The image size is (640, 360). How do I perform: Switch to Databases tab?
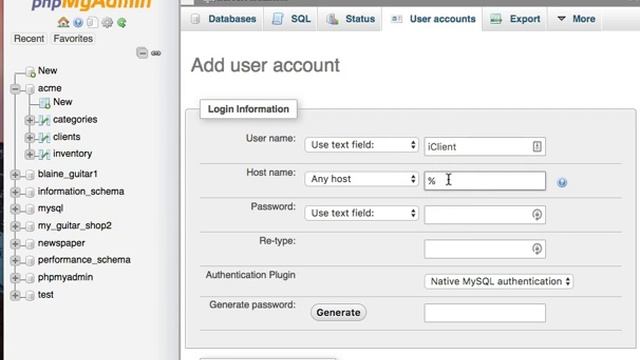224,19
